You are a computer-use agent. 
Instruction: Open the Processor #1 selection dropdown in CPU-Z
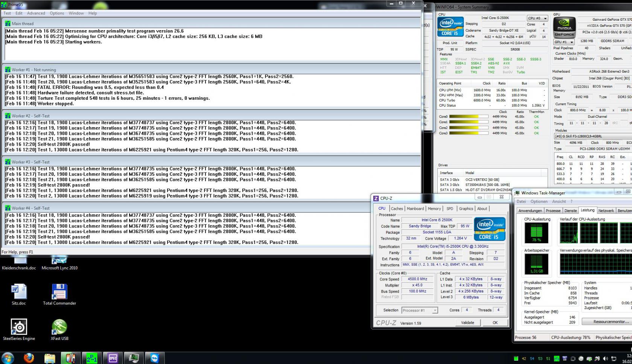click(419, 311)
